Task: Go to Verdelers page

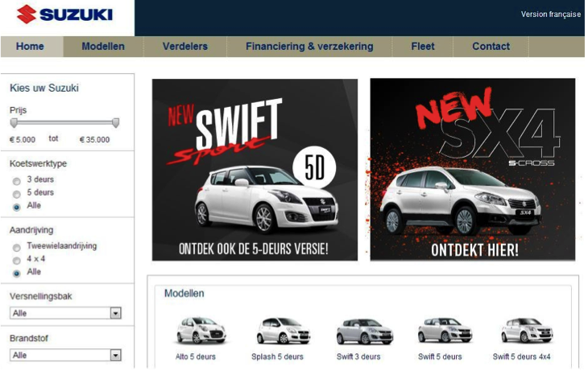Action: pos(185,47)
